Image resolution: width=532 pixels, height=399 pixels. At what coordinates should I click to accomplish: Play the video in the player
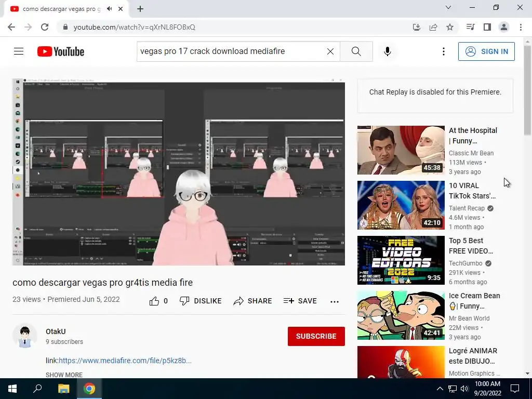click(179, 172)
